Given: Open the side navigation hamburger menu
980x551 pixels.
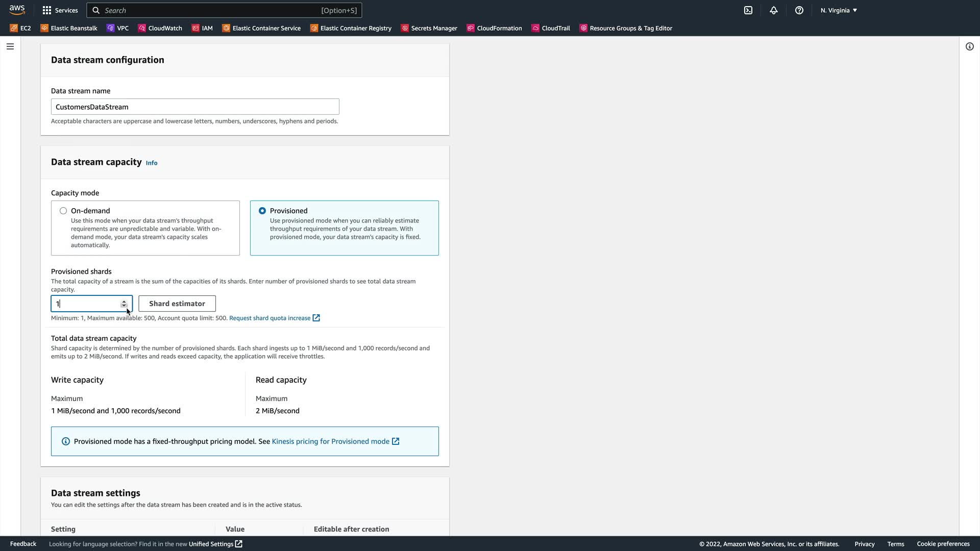Looking at the screenshot, I should (10, 46).
